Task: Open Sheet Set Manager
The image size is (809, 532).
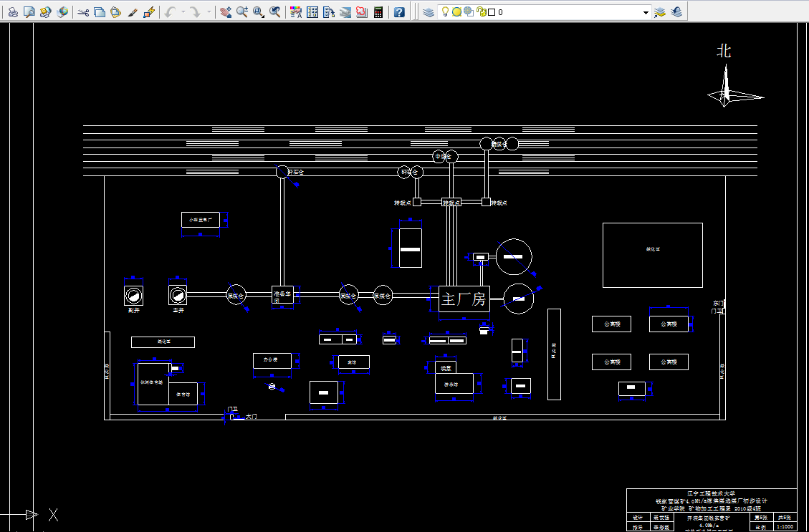Action: tap(345, 12)
